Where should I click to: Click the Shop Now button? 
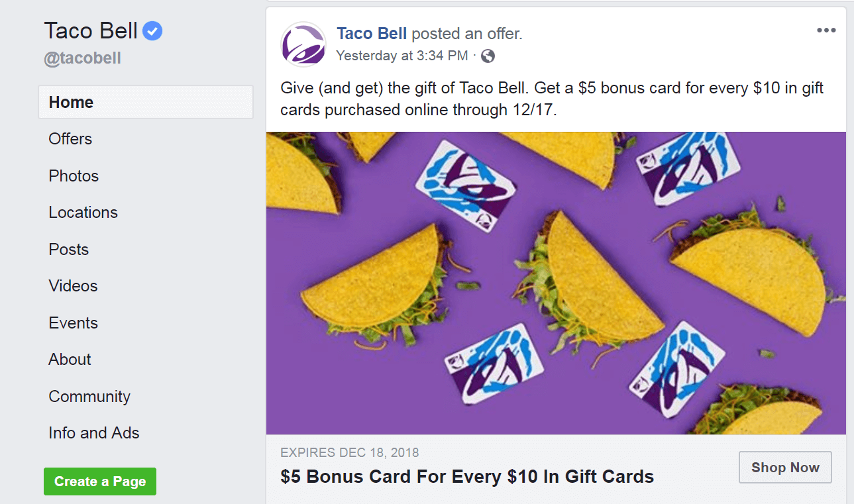(785, 468)
